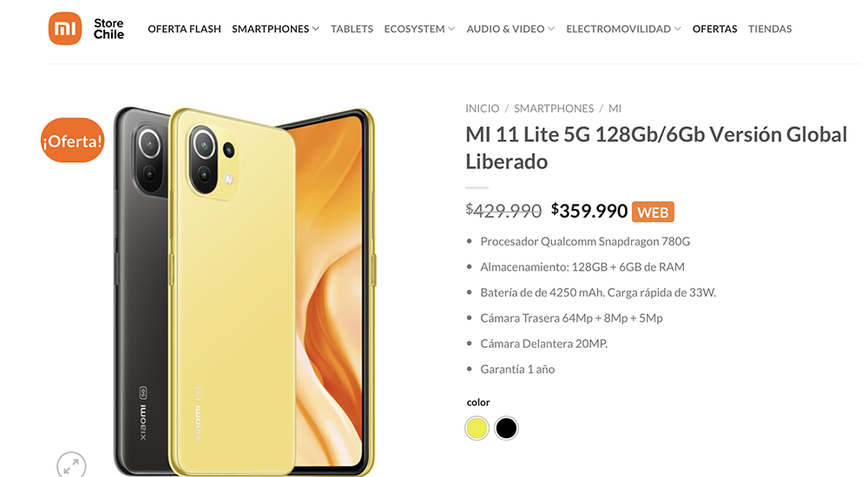Click the orange WEB price badge
The image size is (868, 477).
(653, 212)
